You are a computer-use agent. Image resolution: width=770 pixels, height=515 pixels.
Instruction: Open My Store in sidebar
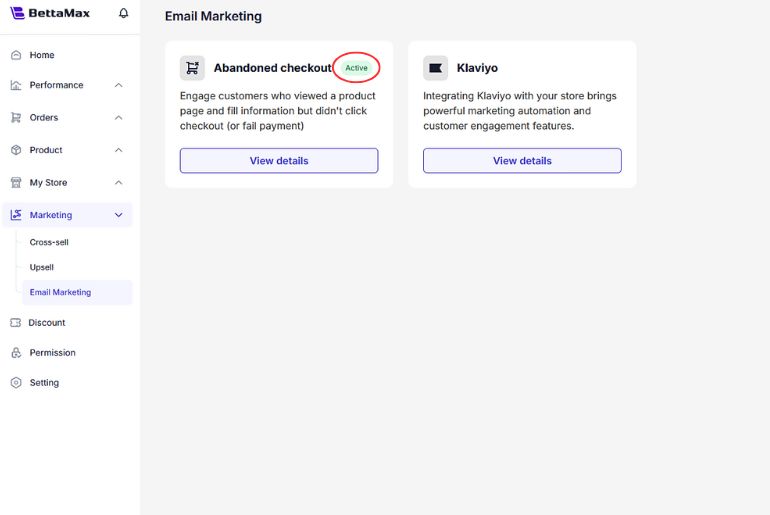[48, 183]
